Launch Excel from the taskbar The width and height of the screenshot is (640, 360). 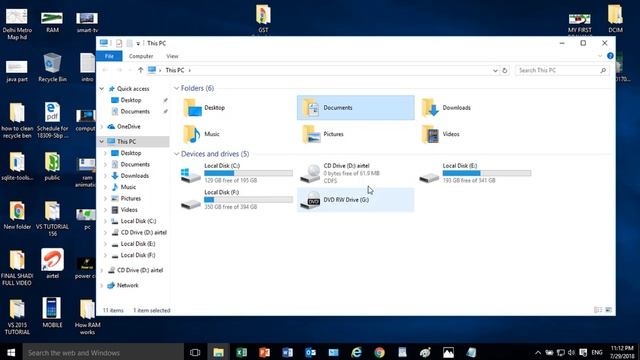pyautogui.click(x=241, y=352)
